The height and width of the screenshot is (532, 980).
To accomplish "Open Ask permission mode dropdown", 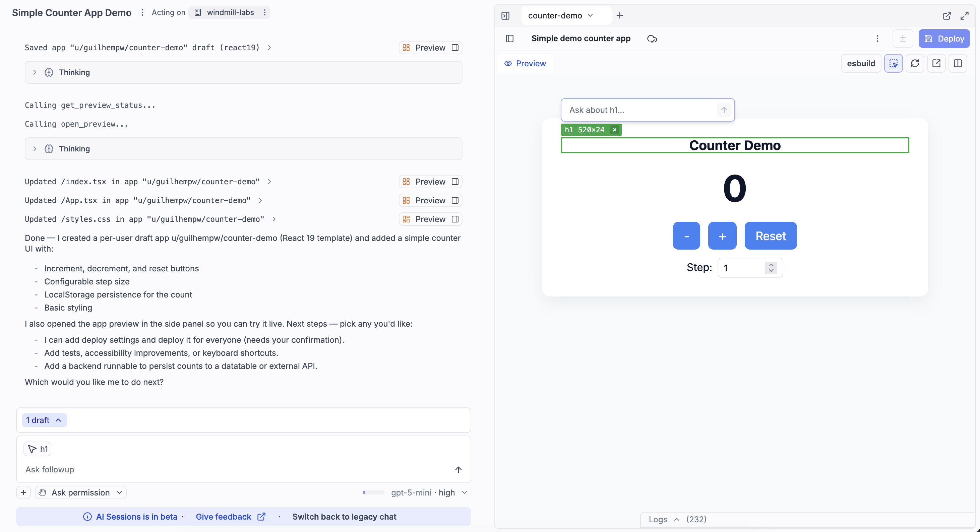I will [81, 492].
